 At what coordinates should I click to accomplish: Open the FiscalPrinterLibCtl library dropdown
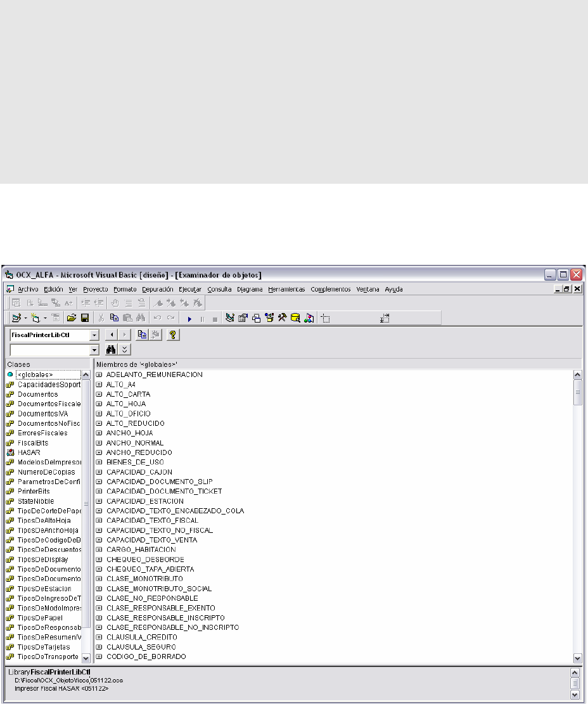point(94,335)
